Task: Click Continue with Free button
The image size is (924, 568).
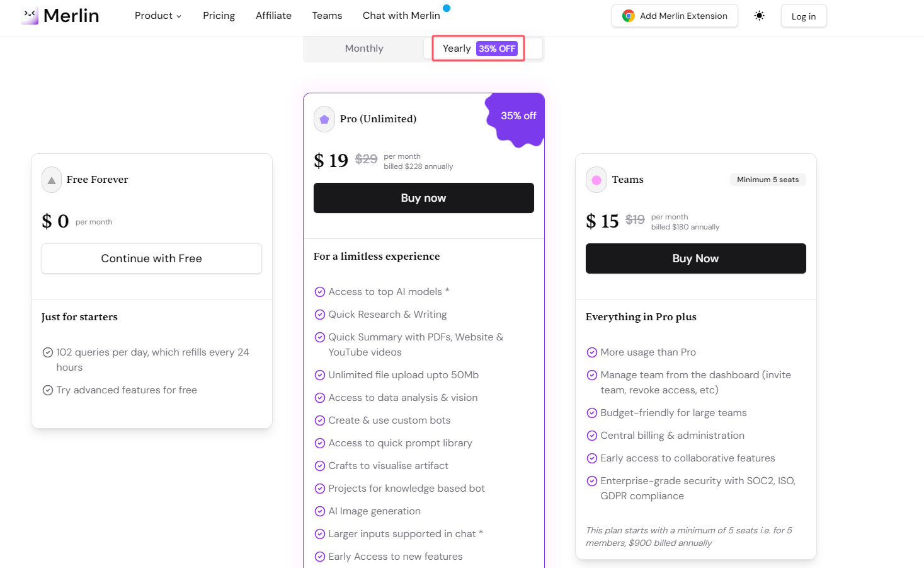Action: tap(152, 258)
